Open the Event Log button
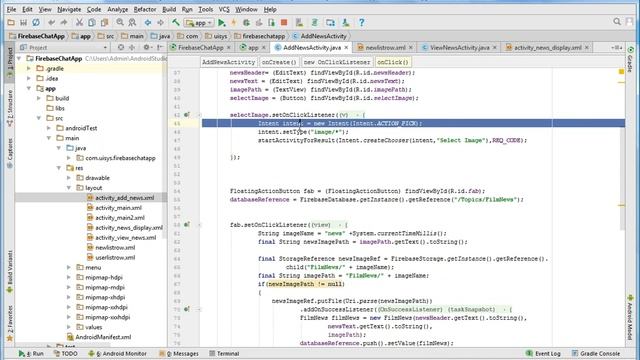The height and width of the screenshot is (360, 640). click(543, 353)
